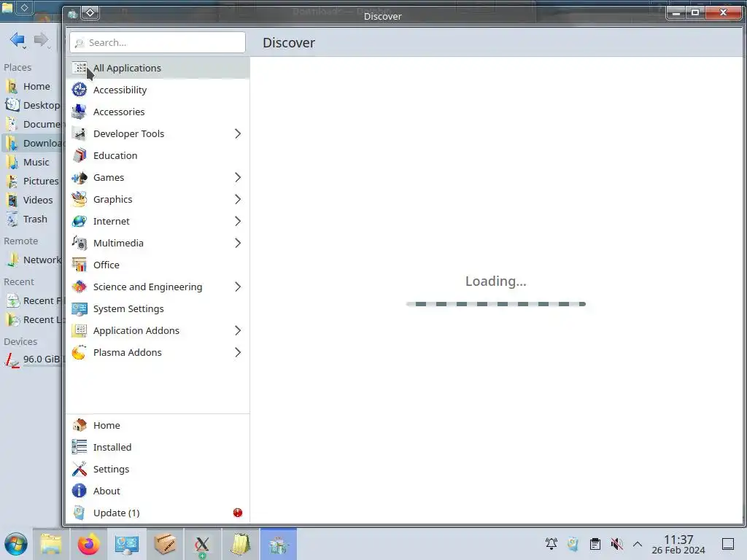The height and width of the screenshot is (560, 747).
Task: Open the System Settings category
Action: click(158, 309)
